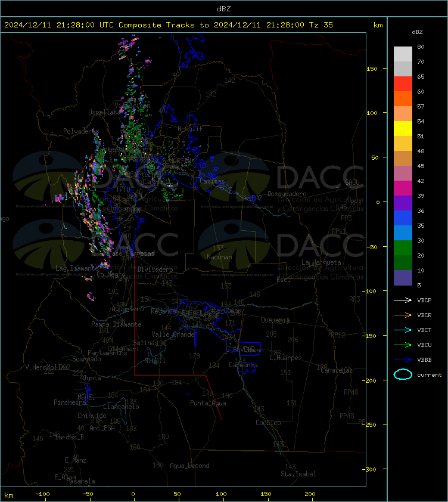Click the N_Calif map label
The image size is (448, 502).
[x=190, y=129]
